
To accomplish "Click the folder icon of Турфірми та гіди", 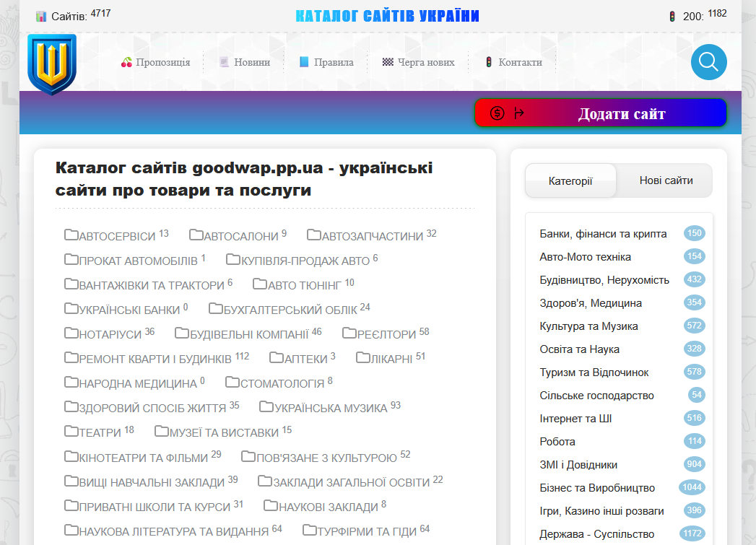I will tap(310, 530).
